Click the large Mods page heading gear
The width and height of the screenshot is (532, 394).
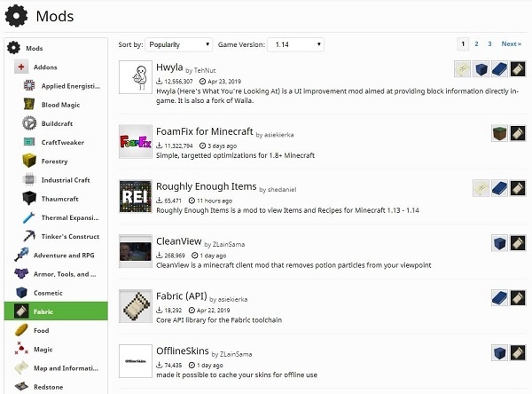click(x=16, y=16)
